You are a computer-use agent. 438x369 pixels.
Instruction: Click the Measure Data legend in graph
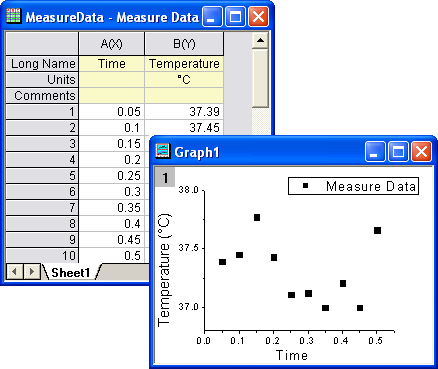point(353,186)
